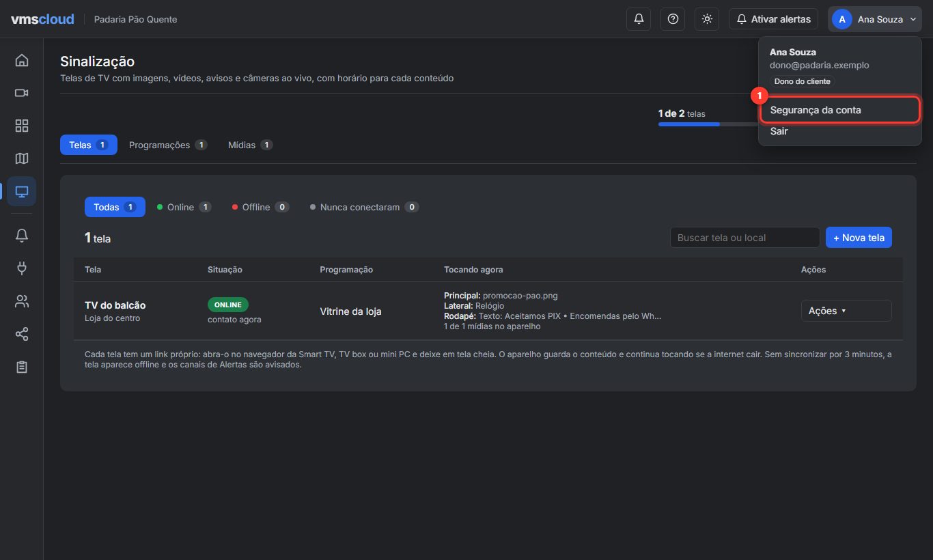Switch to the Telas tab
933x560 pixels.
(89, 145)
